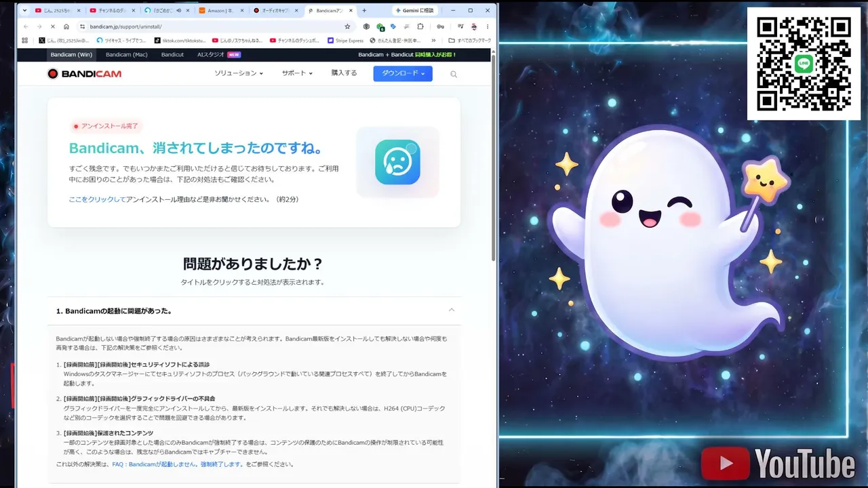Viewport: 868px width, 488px height.
Task: Go to the browser home page icon
Action: coord(66,26)
